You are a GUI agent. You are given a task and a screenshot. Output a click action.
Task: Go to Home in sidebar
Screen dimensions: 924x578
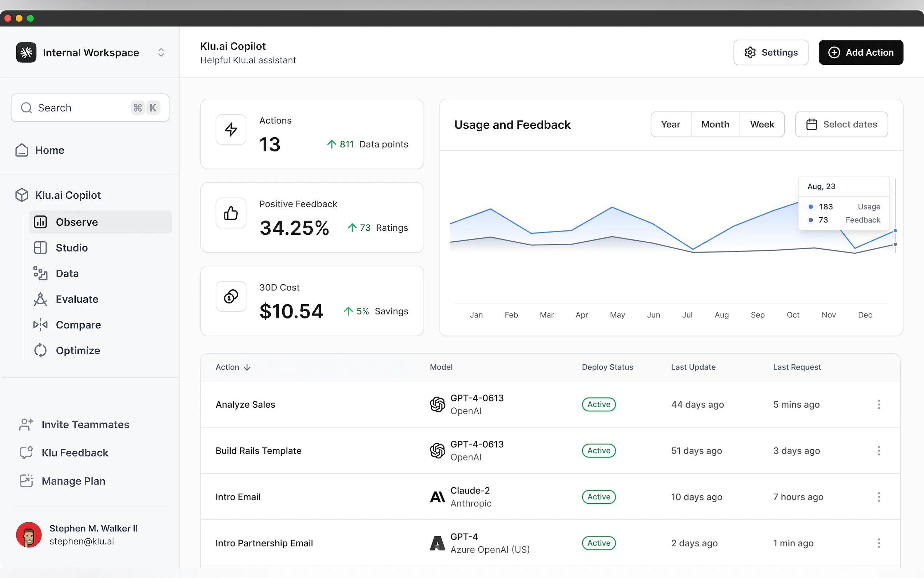[49, 150]
